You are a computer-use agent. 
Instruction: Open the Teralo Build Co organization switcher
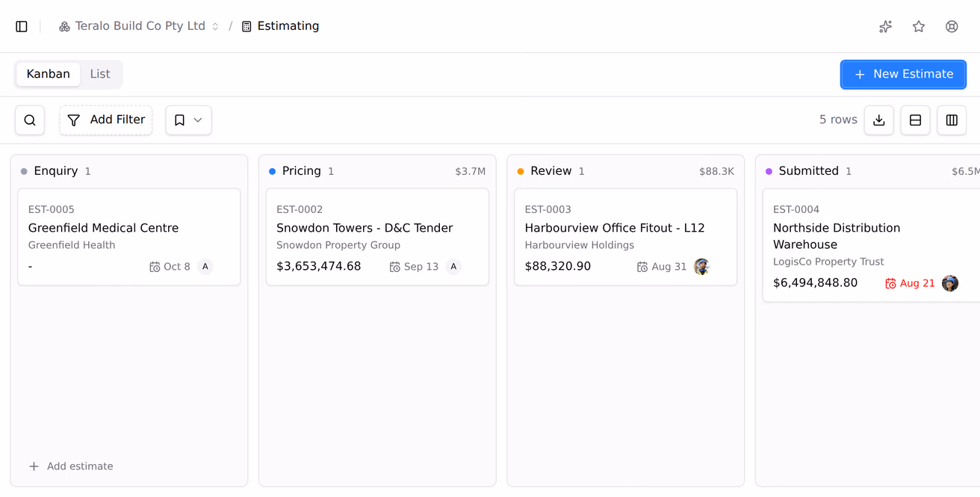click(139, 26)
